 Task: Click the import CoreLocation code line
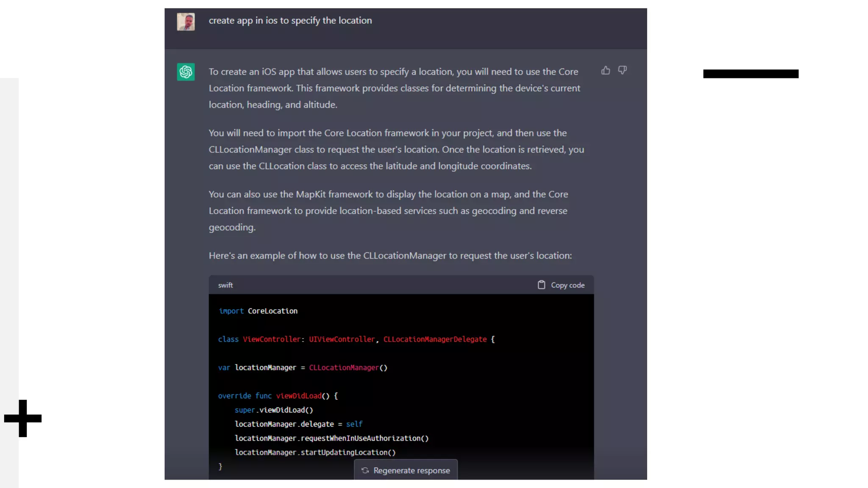[x=258, y=311]
